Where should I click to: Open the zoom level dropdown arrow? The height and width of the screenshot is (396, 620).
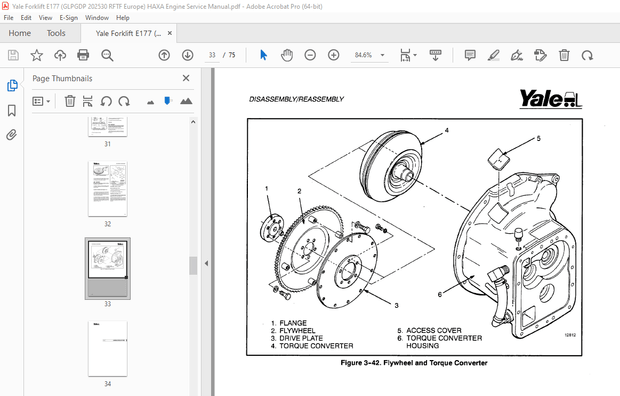[382, 55]
